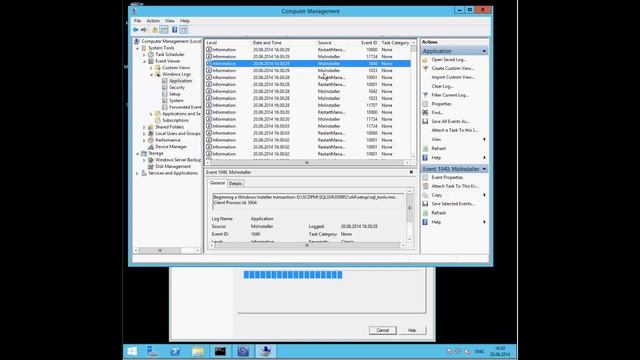Open System log under Windows Logs
This screenshot has height=360, width=640.
(x=176, y=100)
